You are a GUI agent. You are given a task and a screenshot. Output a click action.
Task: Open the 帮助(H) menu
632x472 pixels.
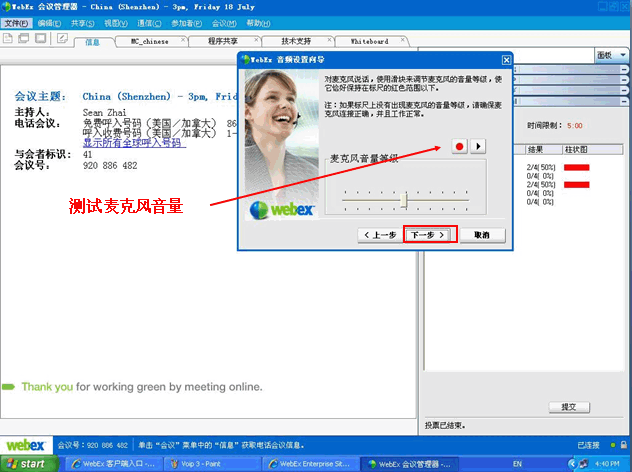point(258,23)
